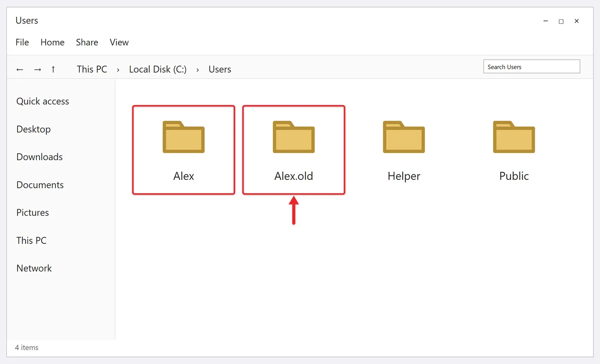This screenshot has width=600, height=364.
Task: Click the Public folder name text
Action: [x=514, y=176]
